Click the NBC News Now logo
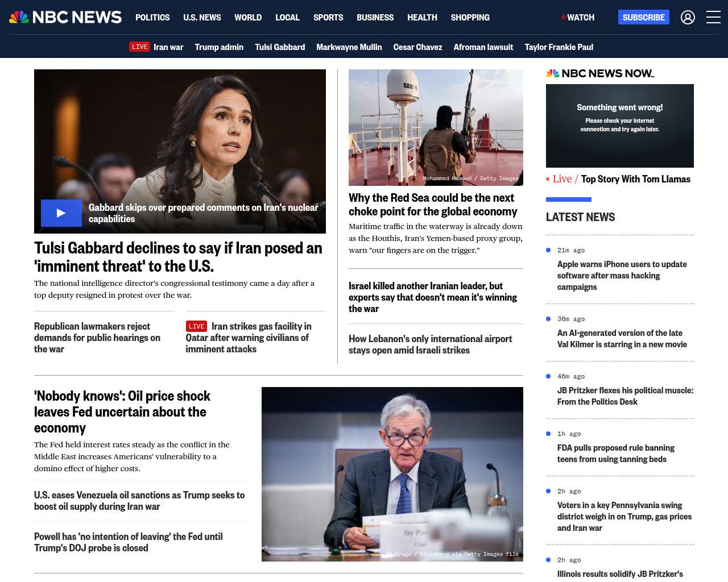The width and height of the screenshot is (728, 582). pos(600,73)
